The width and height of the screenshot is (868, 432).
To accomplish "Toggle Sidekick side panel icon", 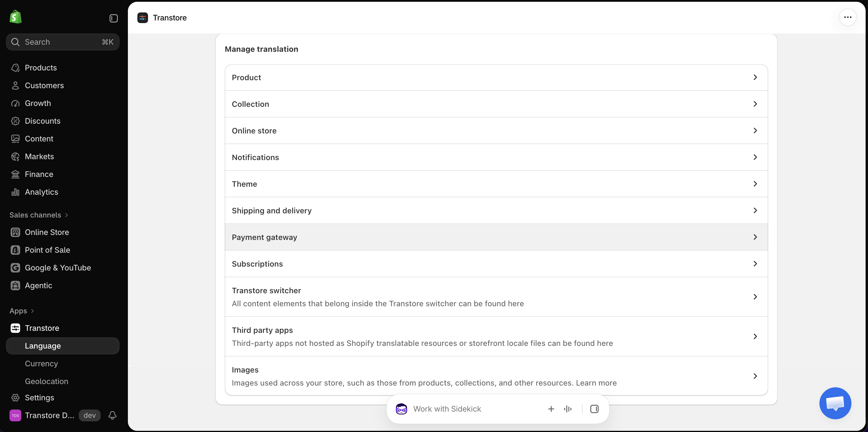I will tap(594, 409).
